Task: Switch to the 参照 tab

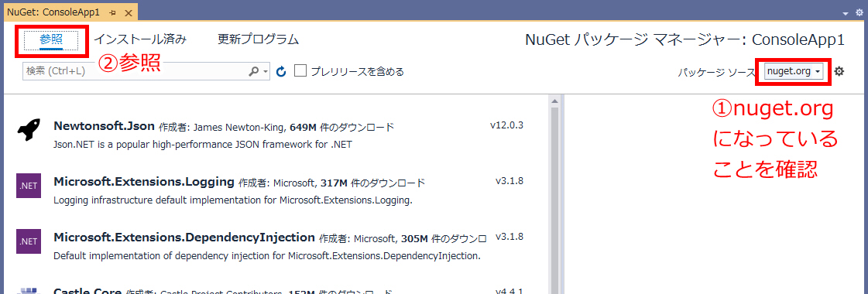Action: coord(51,39)
